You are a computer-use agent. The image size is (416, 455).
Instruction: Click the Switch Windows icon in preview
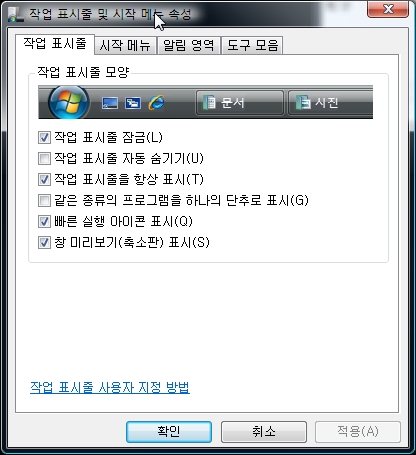point(133,103)
